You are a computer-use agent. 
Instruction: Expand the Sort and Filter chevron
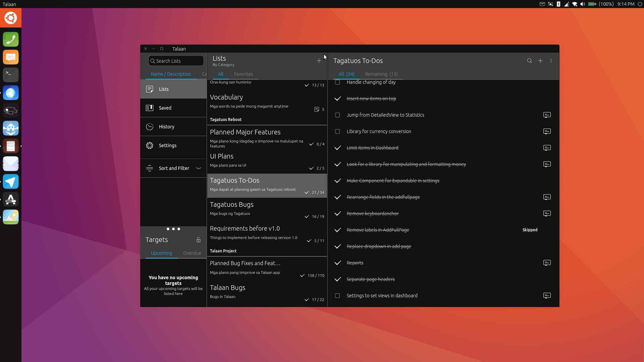(199, 168)
